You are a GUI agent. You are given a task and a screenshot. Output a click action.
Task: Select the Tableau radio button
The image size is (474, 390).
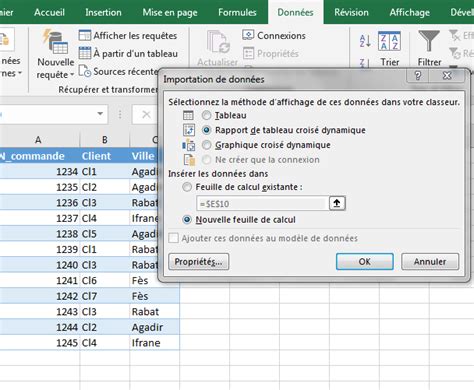207,115
